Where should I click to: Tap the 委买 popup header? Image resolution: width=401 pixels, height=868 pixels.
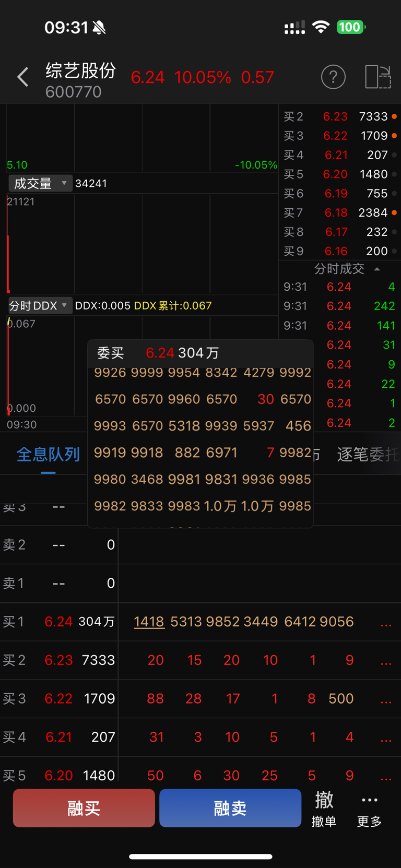[200, 353]
